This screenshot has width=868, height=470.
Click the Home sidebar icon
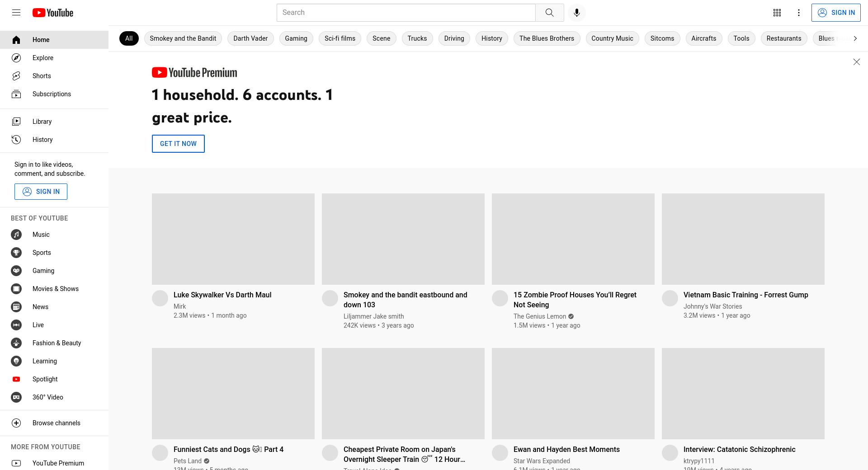pos(16,40)
